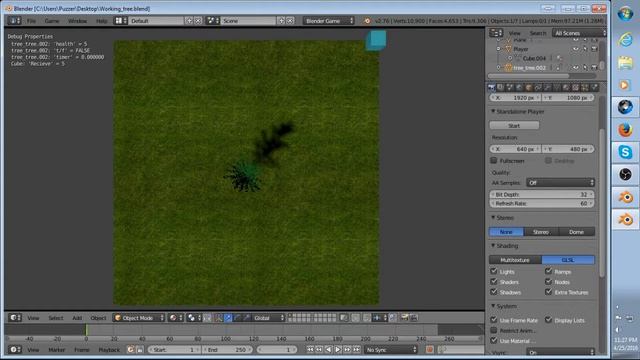
Task: Open the Window menu
Action: [77, 21]
